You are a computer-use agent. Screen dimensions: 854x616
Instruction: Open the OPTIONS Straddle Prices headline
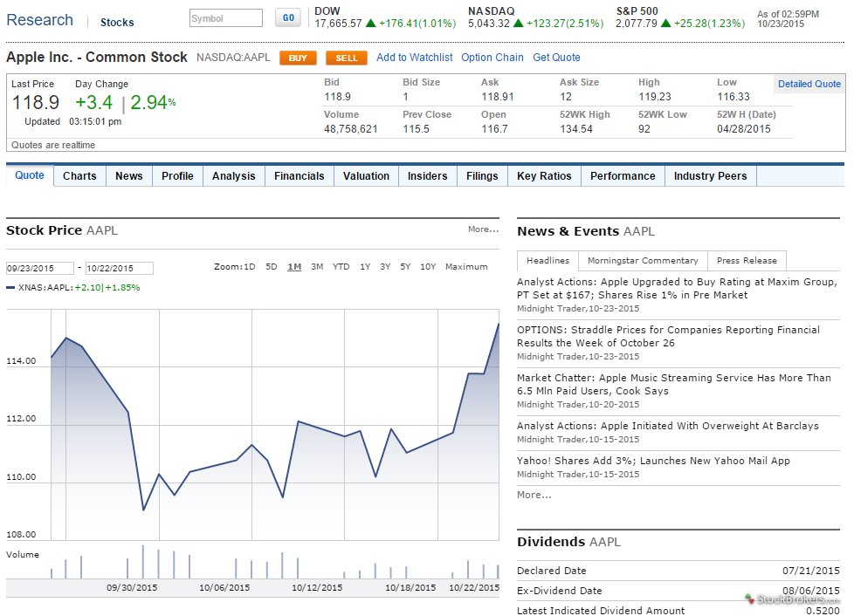click(668, 336)
